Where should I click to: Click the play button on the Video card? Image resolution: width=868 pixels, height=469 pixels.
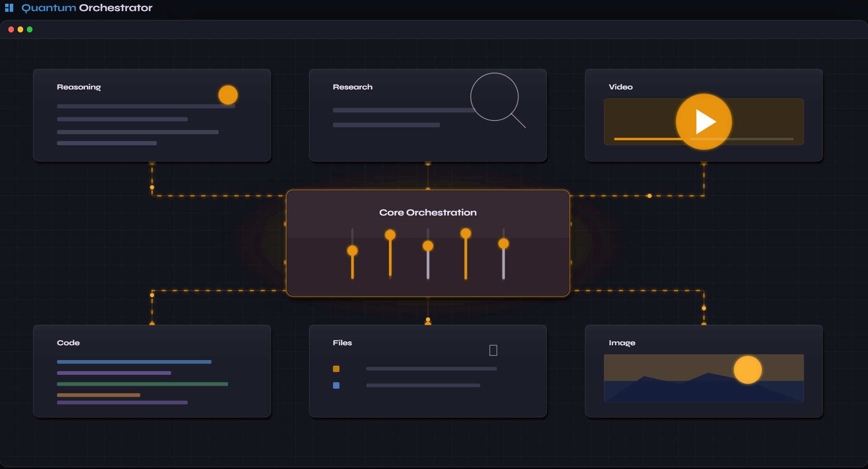(703, 121)
